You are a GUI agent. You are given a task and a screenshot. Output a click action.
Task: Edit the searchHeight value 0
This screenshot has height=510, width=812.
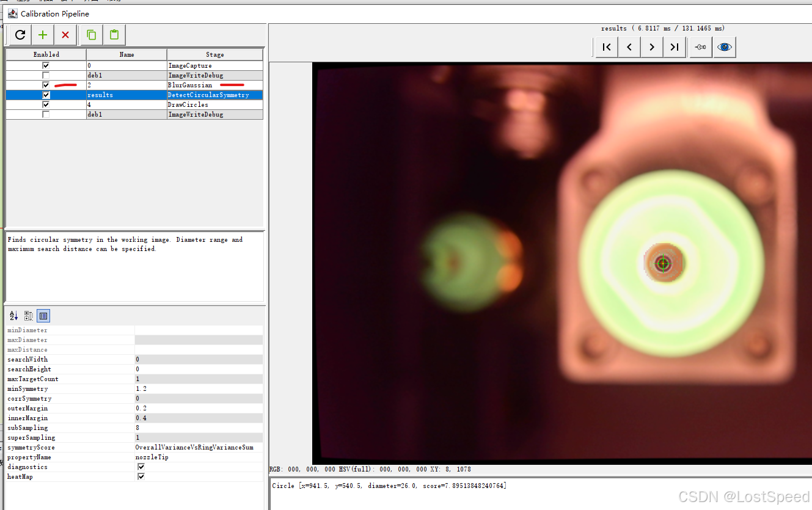pos(199,369)
